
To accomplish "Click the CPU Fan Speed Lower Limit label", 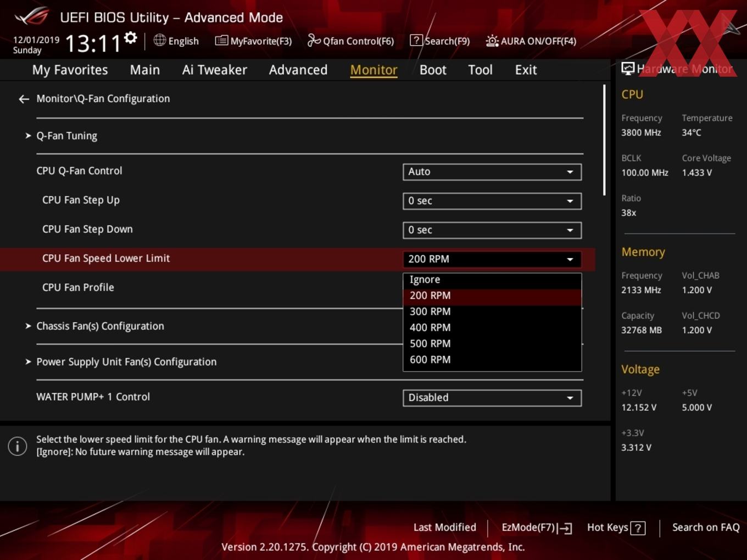I will coord(106,259).
